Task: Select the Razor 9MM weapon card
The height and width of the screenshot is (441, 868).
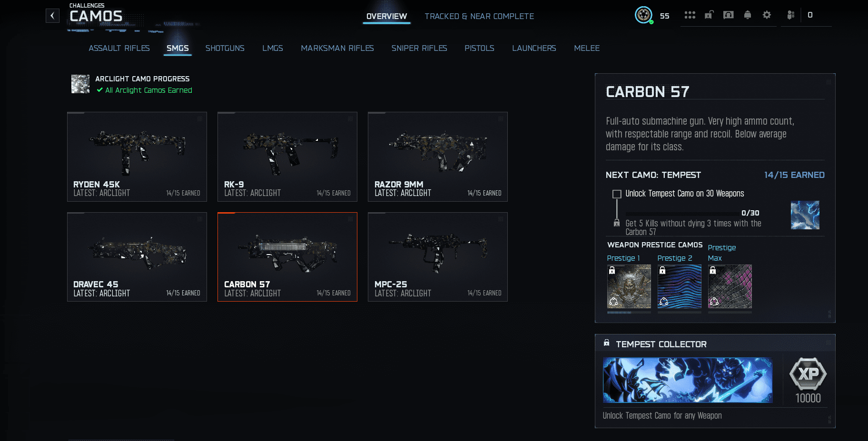Action: click(x=438, y=157)
